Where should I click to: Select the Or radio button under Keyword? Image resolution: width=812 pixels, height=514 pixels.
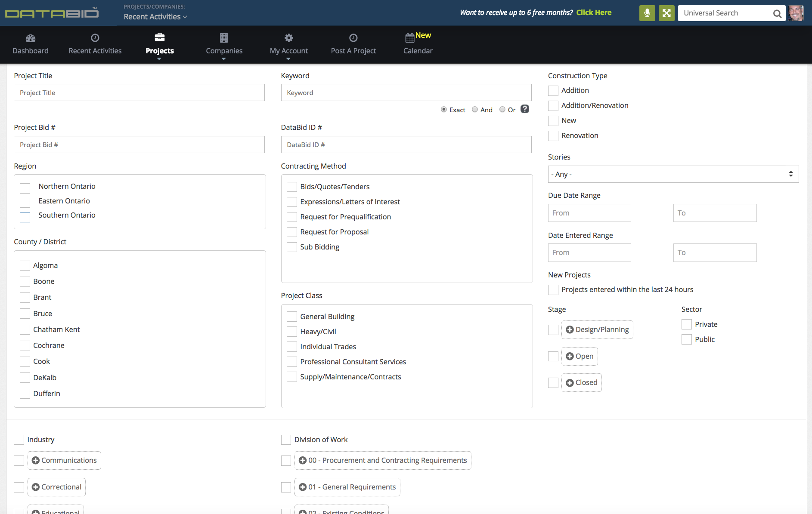[503, 109]
